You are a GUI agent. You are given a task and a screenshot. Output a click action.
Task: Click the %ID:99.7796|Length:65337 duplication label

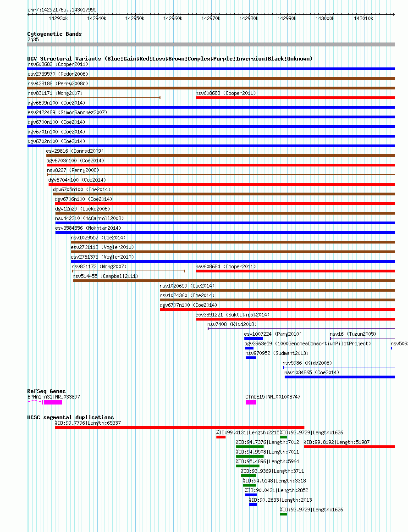click(88, 423)
